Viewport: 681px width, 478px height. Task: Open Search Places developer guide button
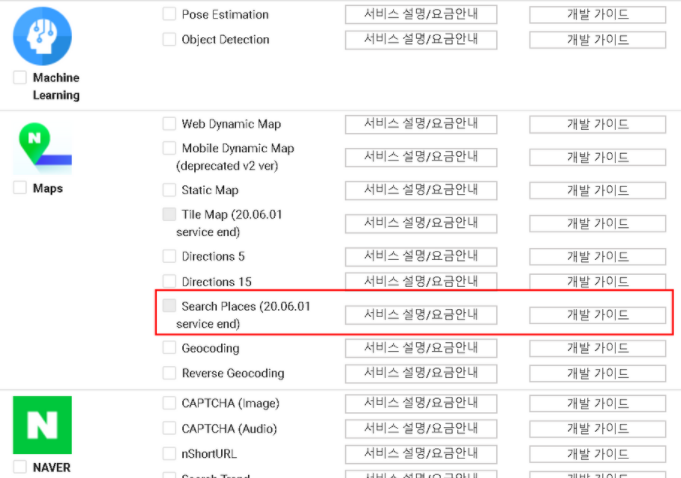[x=597, y=315]
